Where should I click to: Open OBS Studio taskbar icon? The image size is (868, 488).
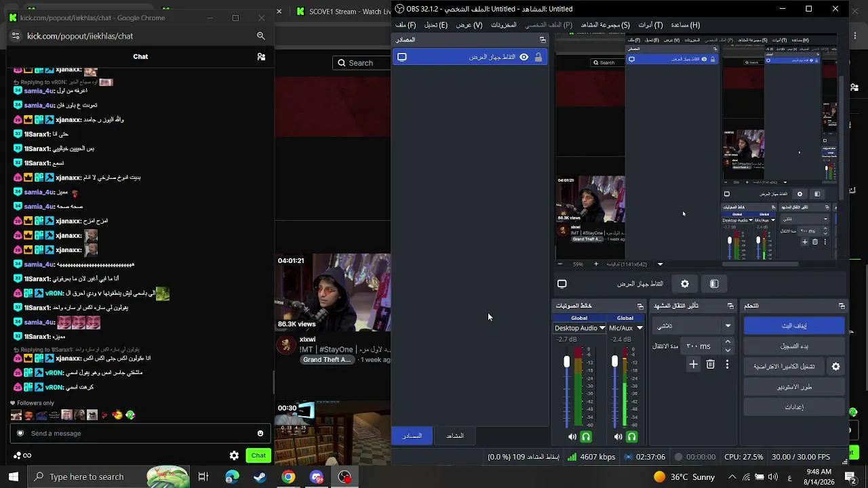(345, 477)
